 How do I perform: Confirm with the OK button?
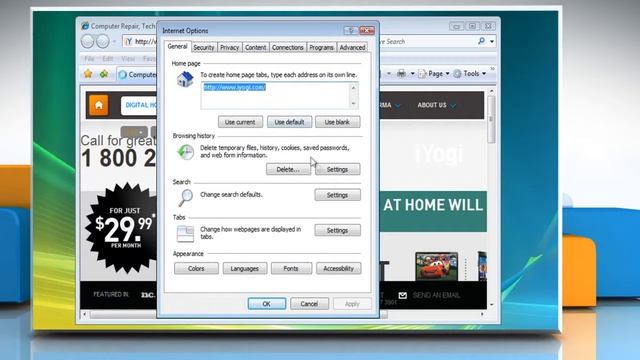[x=267, y=304]
